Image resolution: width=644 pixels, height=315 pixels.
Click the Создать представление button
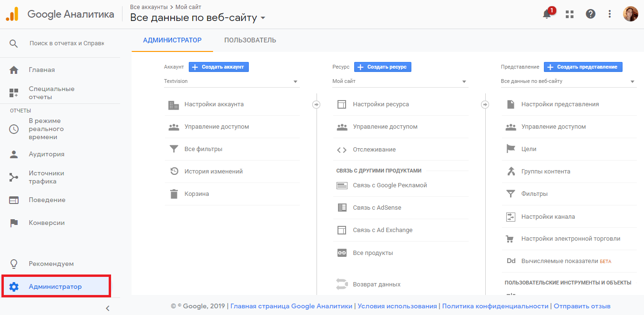583,67
